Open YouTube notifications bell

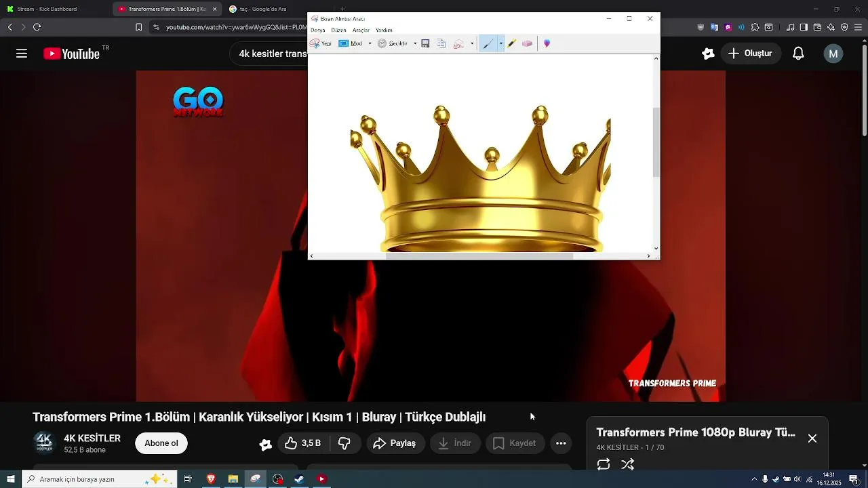799,54
